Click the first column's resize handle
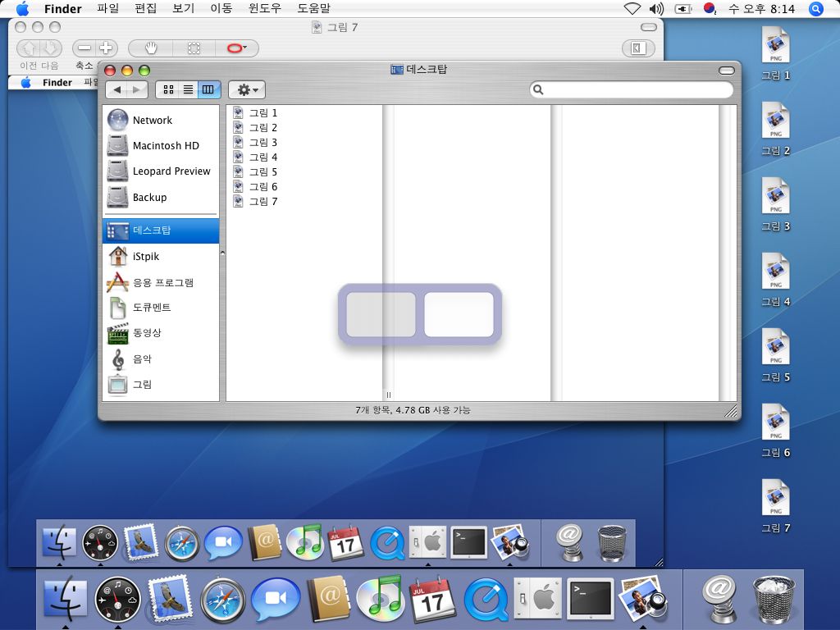 388,395
